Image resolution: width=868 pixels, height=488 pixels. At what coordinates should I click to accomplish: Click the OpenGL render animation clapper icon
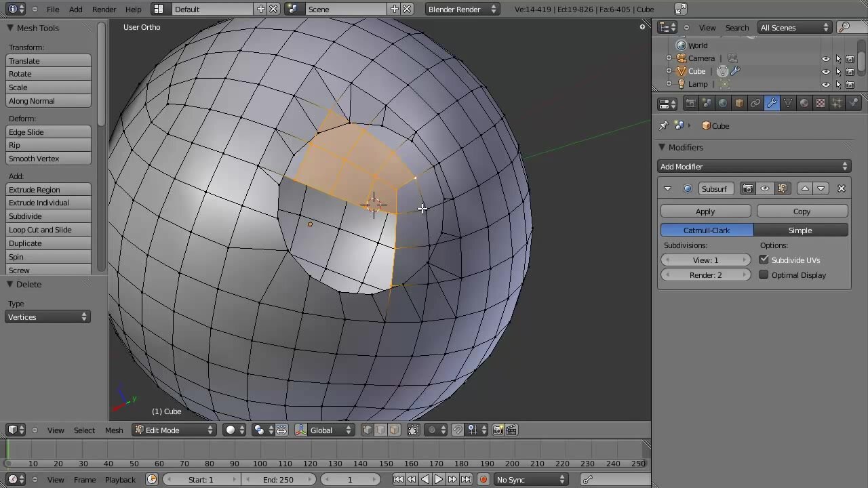(512, 430)
